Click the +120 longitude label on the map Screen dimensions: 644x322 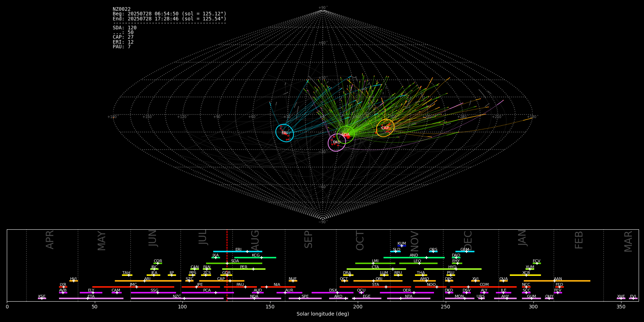tap(182, 117)
